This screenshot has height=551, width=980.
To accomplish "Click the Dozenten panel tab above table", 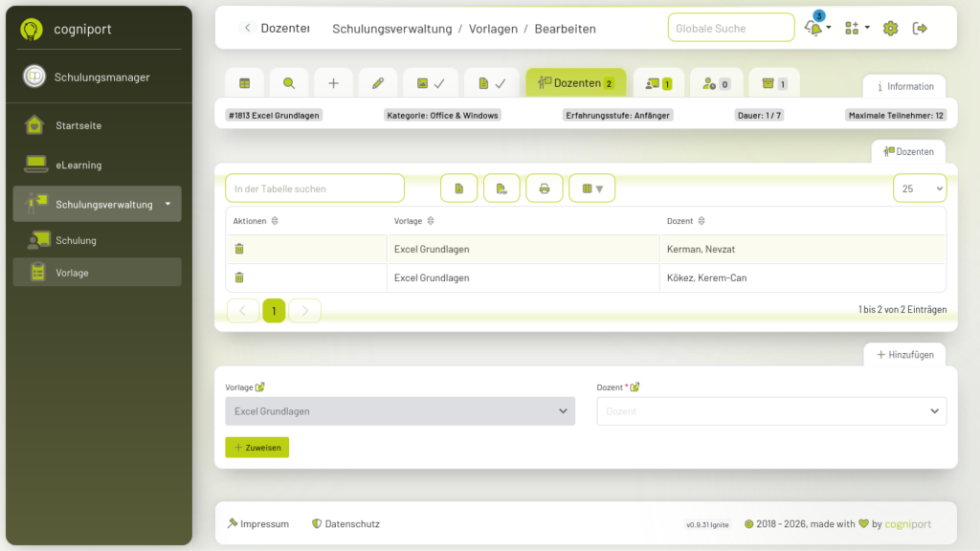I will [908, 152].
